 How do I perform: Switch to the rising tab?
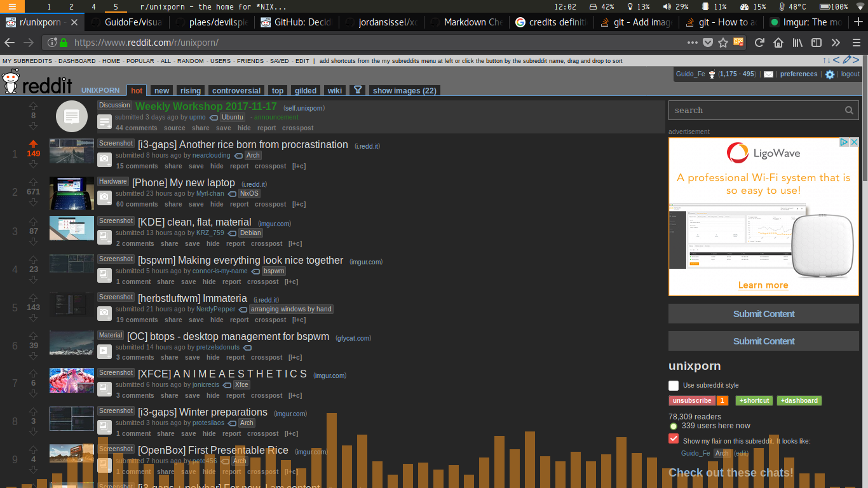point(190,90)
